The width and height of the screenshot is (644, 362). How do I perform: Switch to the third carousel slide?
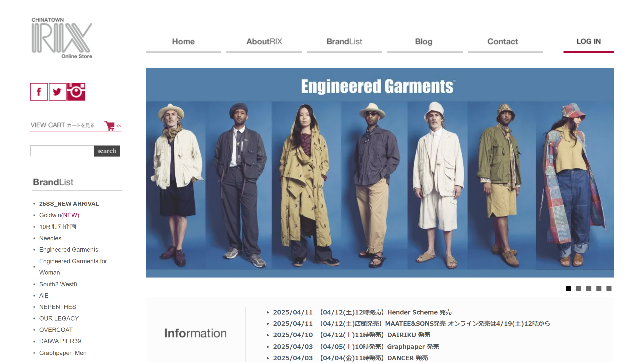589,289
